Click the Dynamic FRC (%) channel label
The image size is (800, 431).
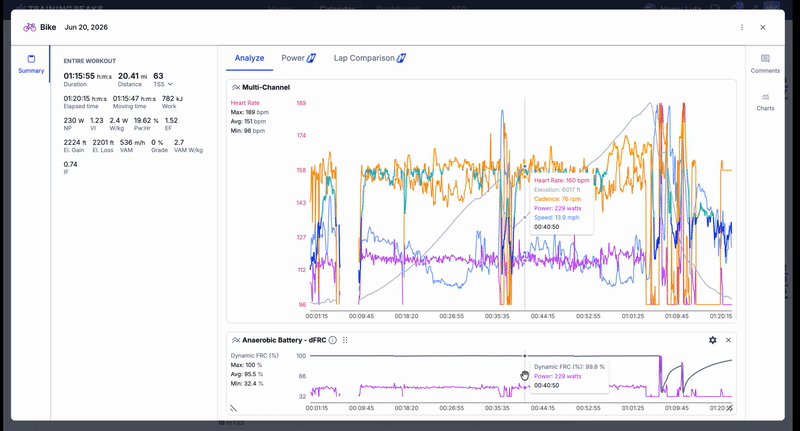pos(255,356)
